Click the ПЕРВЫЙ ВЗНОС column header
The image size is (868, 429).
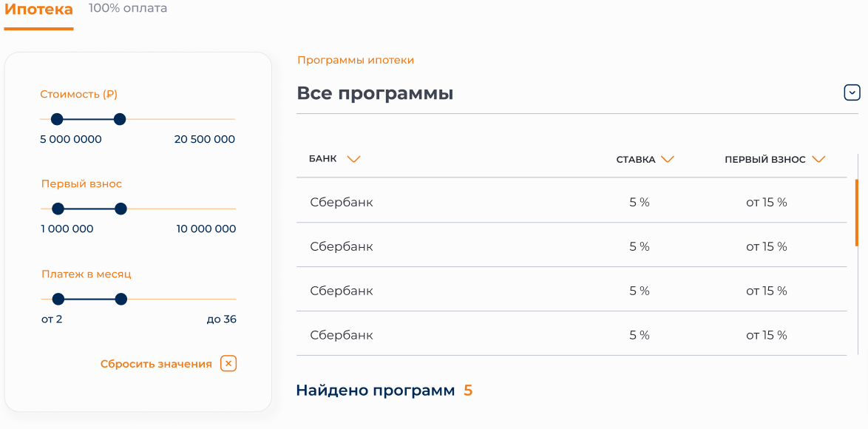(765, 160)
